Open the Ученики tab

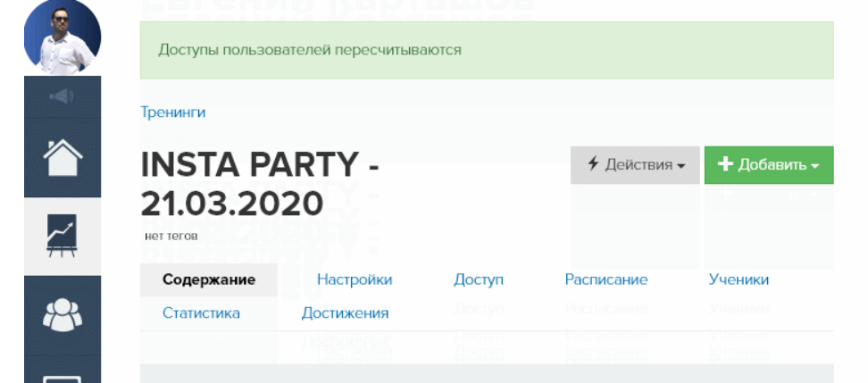point(739,280)
